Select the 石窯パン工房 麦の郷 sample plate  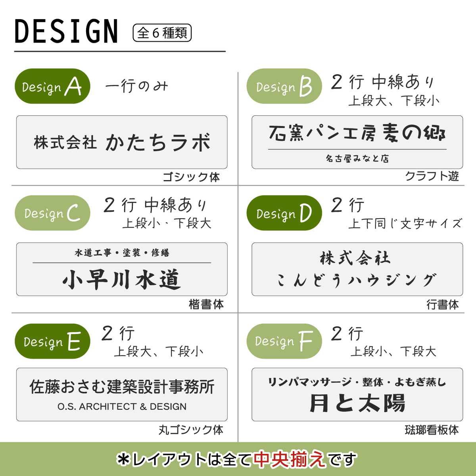357,142
